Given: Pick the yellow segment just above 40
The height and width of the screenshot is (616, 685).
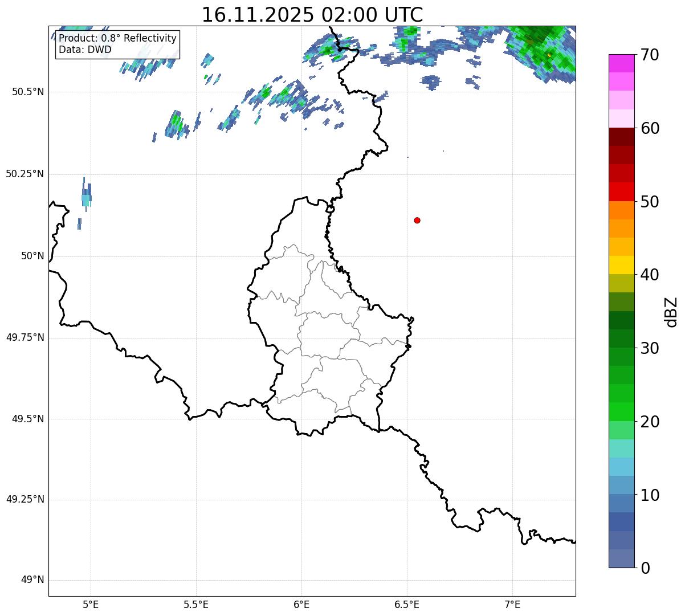Looking at the screenshot, I should pyautogui.click(x=621, y=265).
